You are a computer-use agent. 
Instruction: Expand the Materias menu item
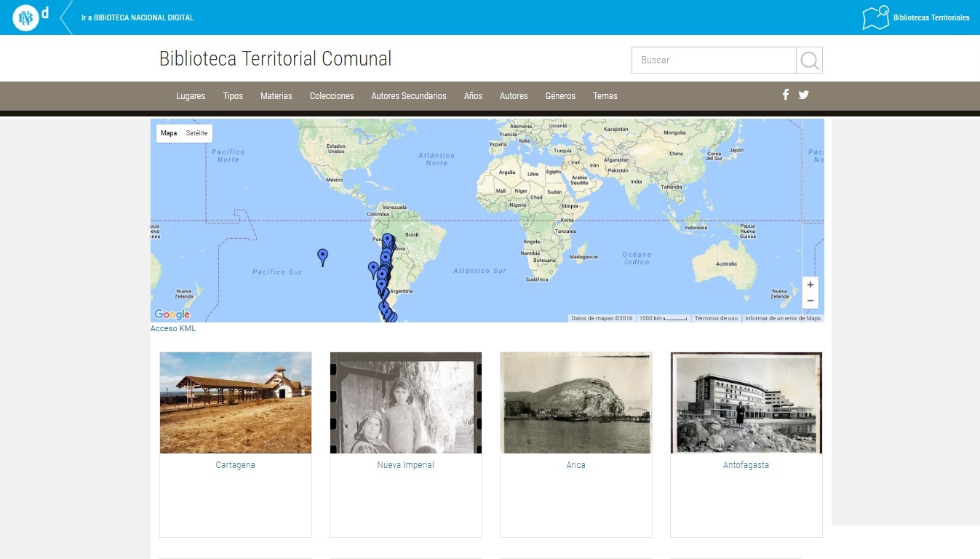coord(276,96)
